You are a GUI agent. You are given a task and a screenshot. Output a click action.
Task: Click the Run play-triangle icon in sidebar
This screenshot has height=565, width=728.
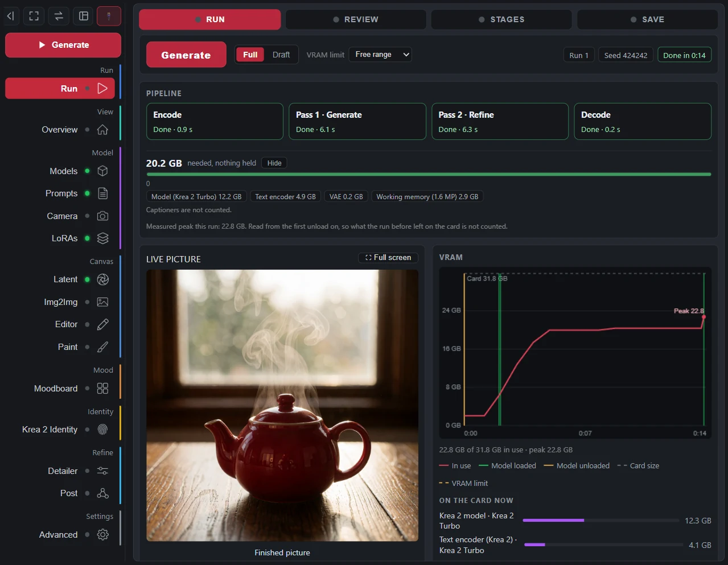pyautogui.click(x=102, y=89)
